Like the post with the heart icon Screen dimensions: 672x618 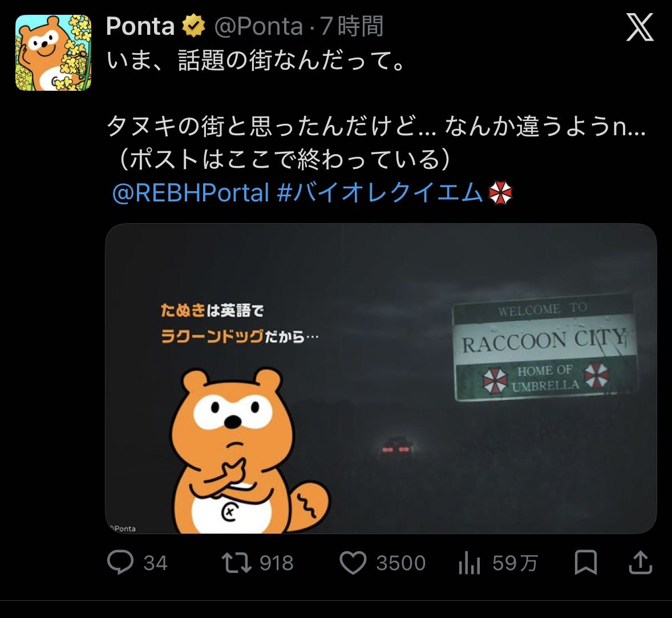pyautogui.click(x=353, y=563)
